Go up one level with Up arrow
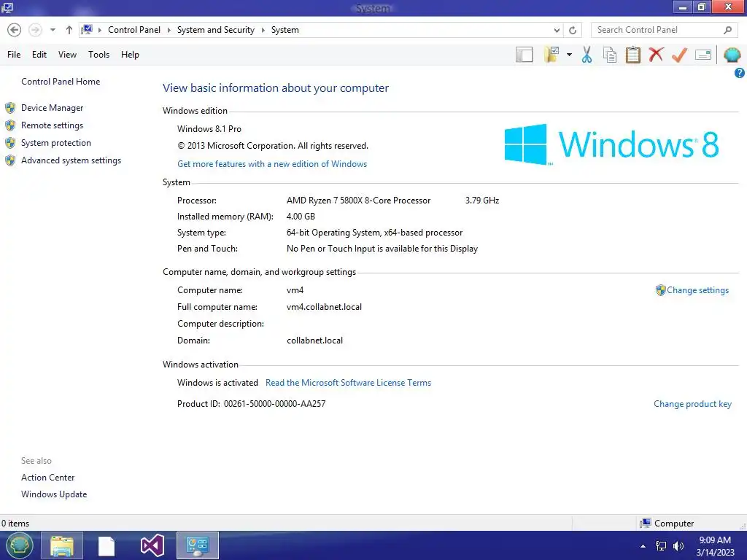 coord(69,30)
